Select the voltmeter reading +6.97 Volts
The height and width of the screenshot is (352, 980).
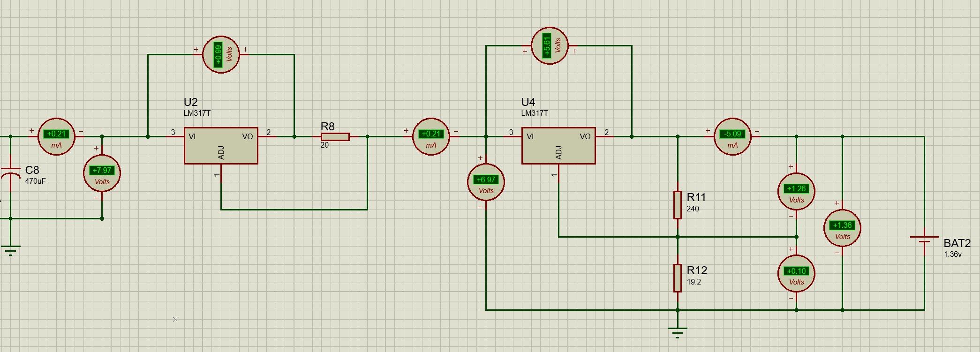486,182
